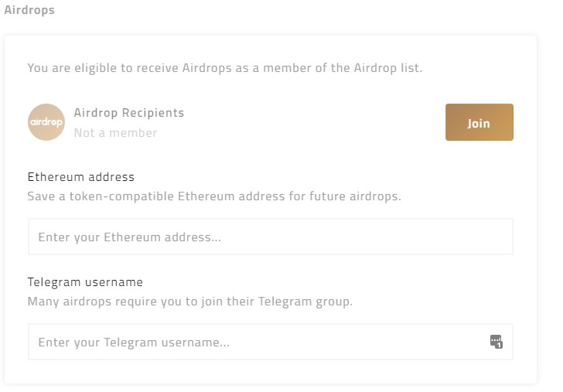Click the airdrop eligibility notice text
This screenshot has width=563, height=392.
coord(225,68)
